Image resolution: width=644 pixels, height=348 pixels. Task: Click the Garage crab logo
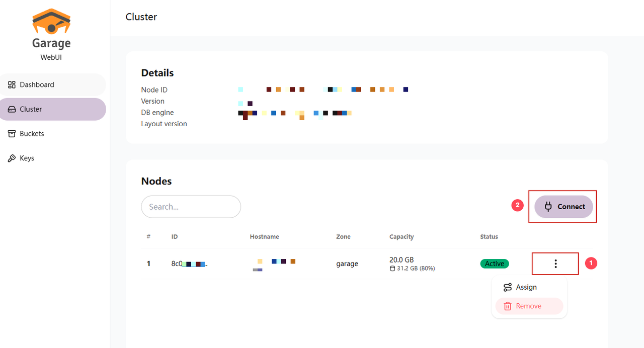pyautogui.click(x=51, y=22)
